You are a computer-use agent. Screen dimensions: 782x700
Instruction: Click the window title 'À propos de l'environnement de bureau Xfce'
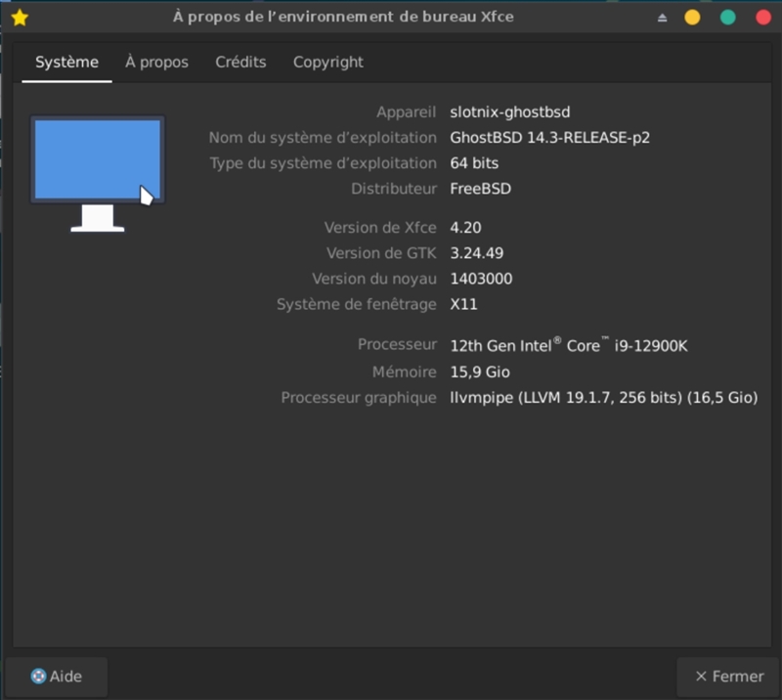click(343, 17)
